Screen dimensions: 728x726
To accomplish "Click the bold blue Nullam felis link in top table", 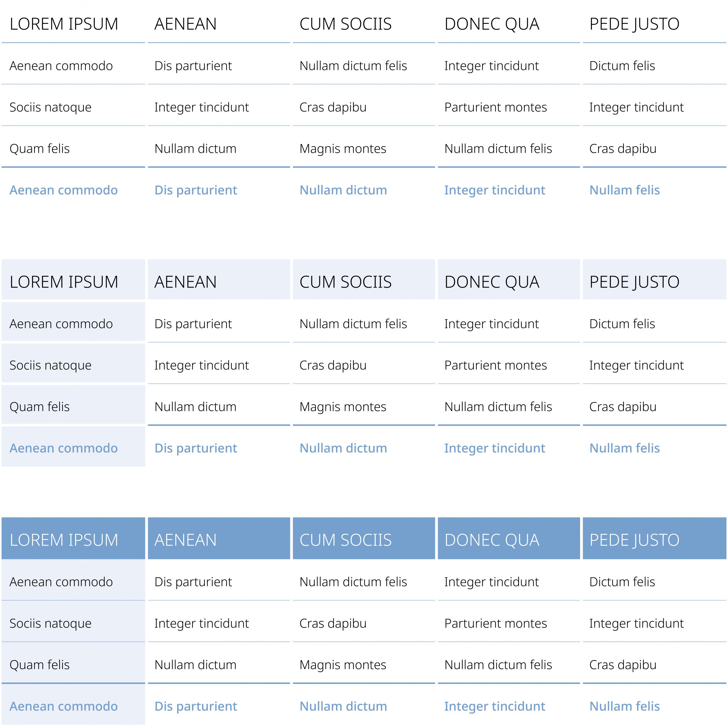I will pos(624,190).
